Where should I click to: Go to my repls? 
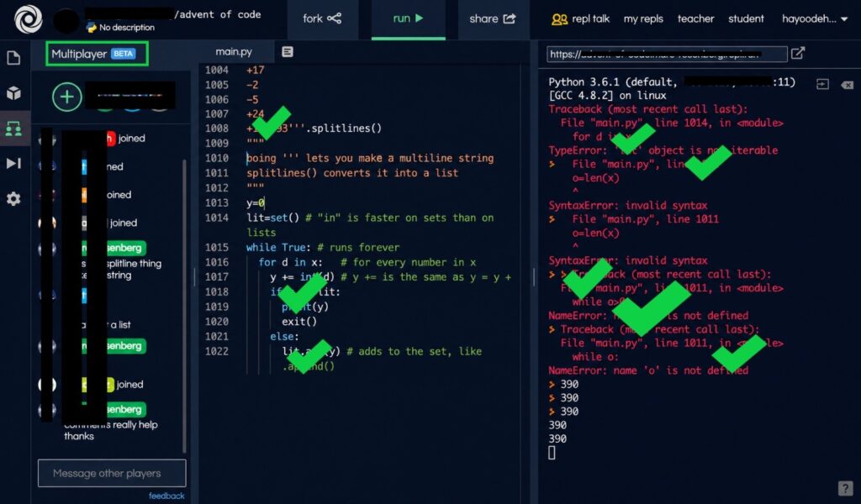[643, 18]
